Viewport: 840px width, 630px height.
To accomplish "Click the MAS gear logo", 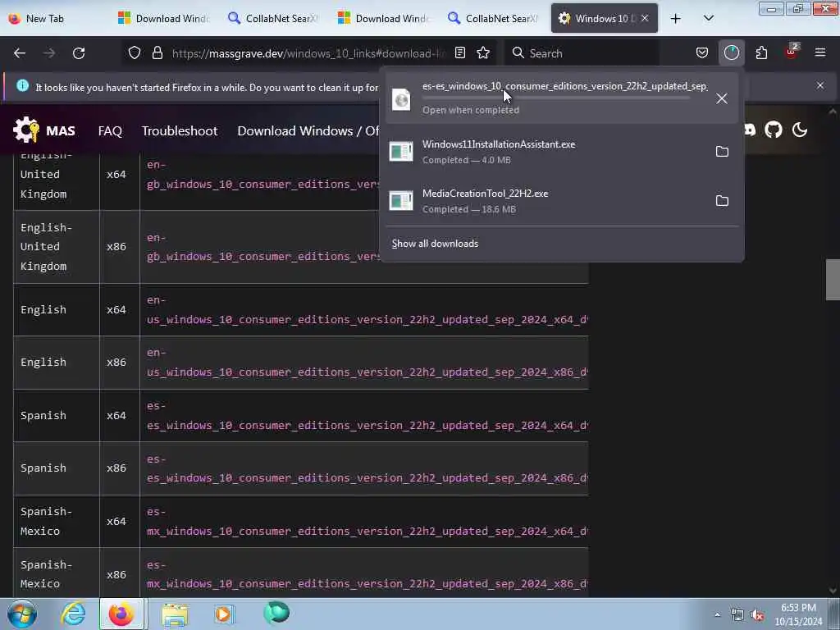I will click(26, 130).
